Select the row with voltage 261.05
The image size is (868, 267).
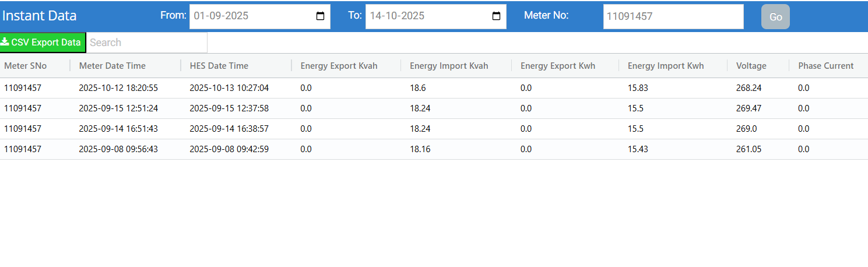point(748,149)
